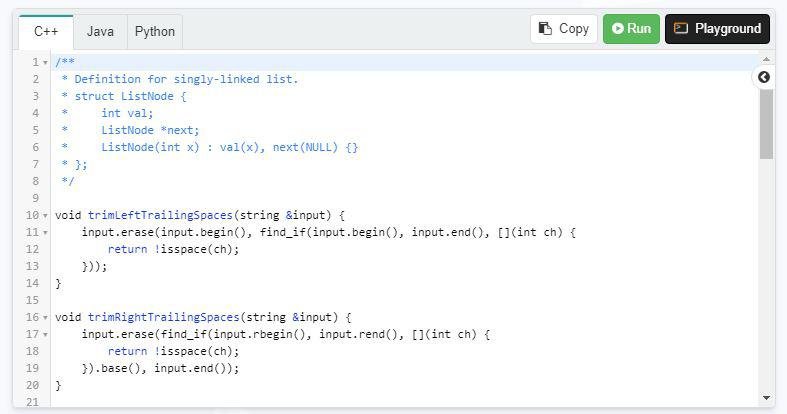Switch to the Java tab

click(100, 31)
